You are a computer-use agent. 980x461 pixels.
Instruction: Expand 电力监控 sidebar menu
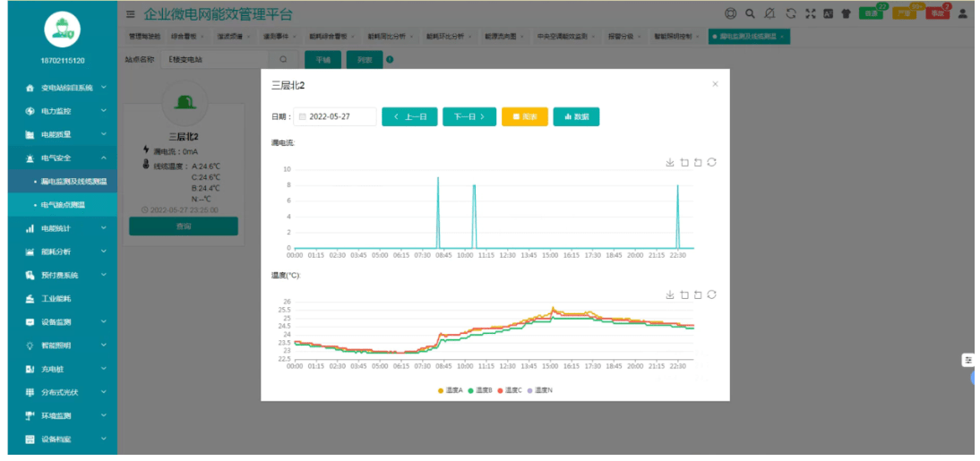[63, 111]
